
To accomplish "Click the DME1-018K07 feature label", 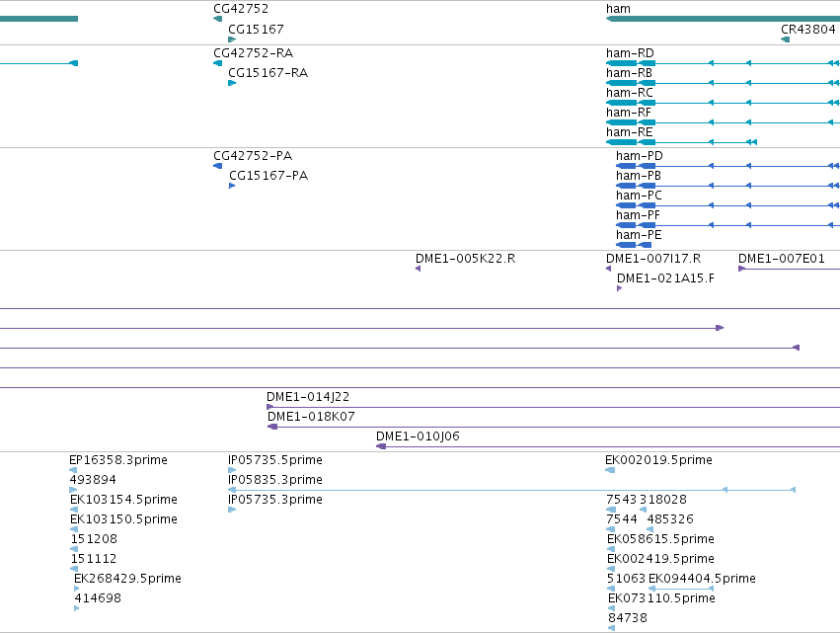I will pos(311,417).
